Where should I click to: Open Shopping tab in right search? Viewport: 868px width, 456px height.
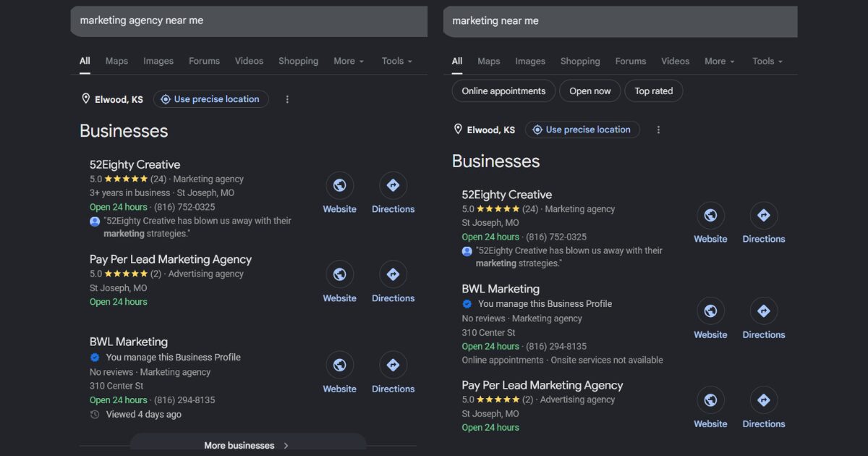pyautogui.click(x=580, y=61)
